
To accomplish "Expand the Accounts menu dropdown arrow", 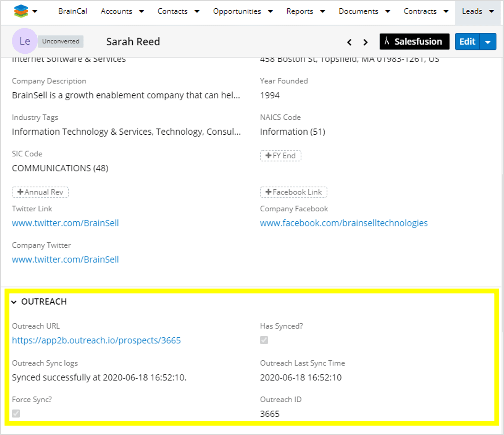I will 141,11.
